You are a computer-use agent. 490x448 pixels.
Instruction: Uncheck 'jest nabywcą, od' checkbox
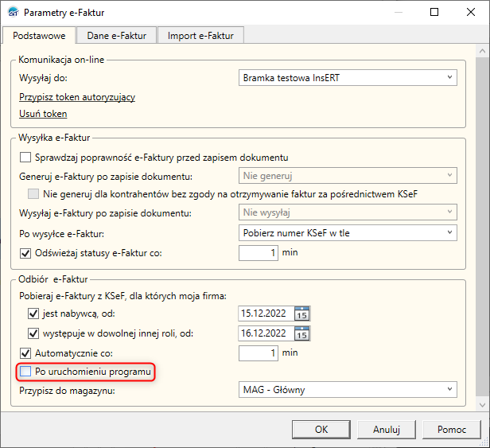pos(33,314)
